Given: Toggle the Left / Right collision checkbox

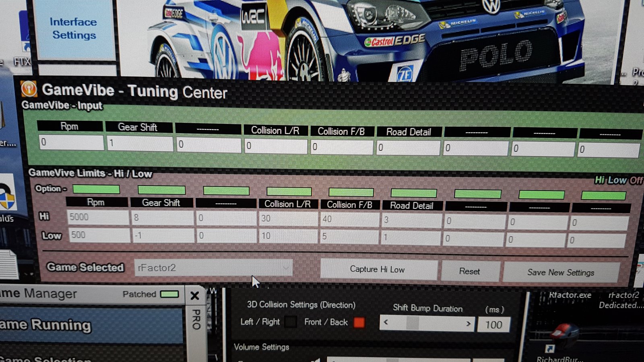Looking at the screenshot, I should click(x=290, y=322).
